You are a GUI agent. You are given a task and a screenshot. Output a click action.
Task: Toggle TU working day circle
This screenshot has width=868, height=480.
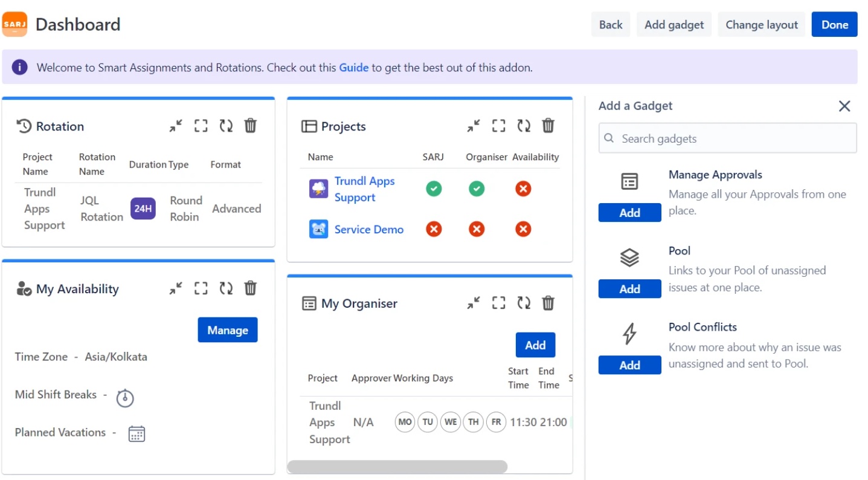click(x=428, y=422)
